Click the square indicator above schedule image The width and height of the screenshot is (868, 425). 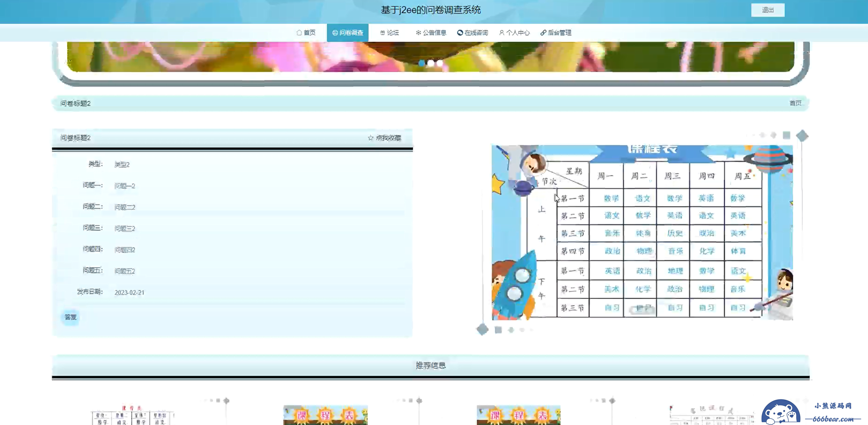(787, 135)
